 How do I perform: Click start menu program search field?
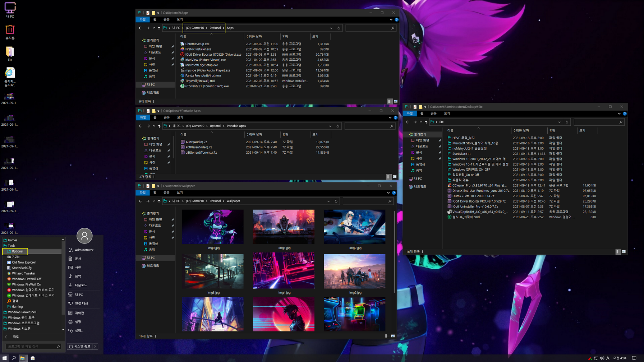33,347
